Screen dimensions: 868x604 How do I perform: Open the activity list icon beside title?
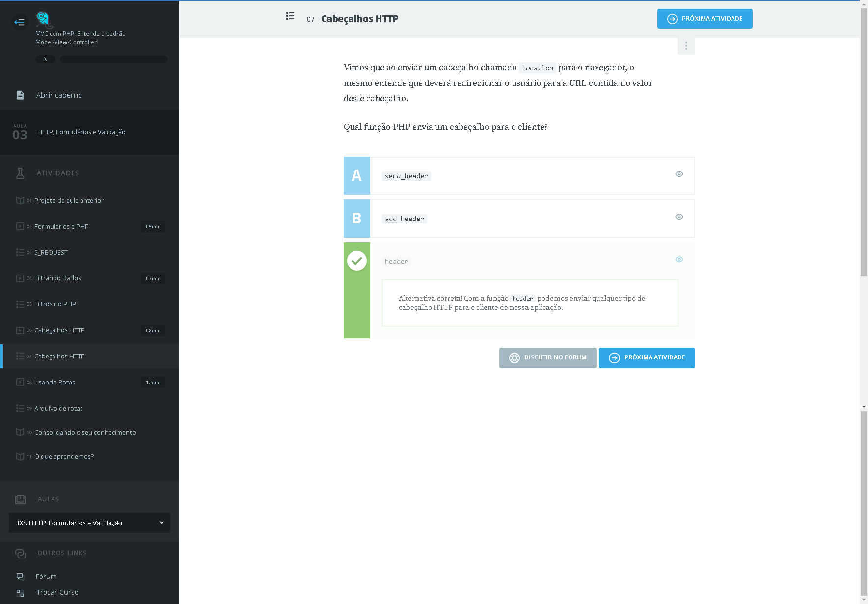290,16
